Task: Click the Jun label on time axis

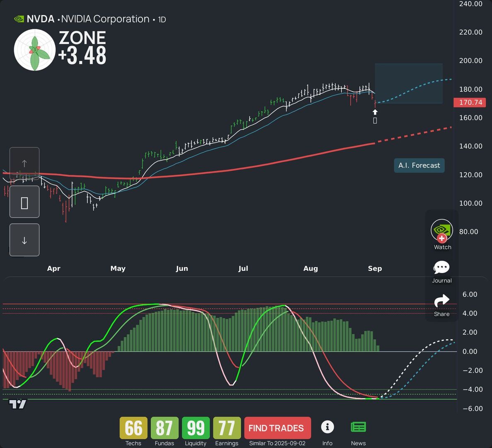Action: (x=182, y=268)
